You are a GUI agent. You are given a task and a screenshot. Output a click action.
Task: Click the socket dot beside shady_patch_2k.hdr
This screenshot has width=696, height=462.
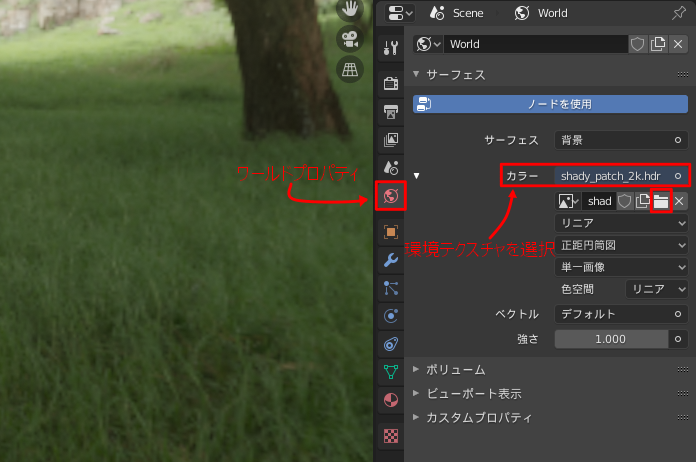click(x=678, y=176)
